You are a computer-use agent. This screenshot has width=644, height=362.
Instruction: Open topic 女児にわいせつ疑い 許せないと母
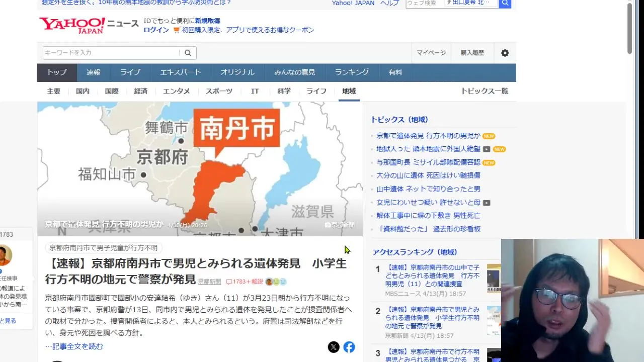429,203
